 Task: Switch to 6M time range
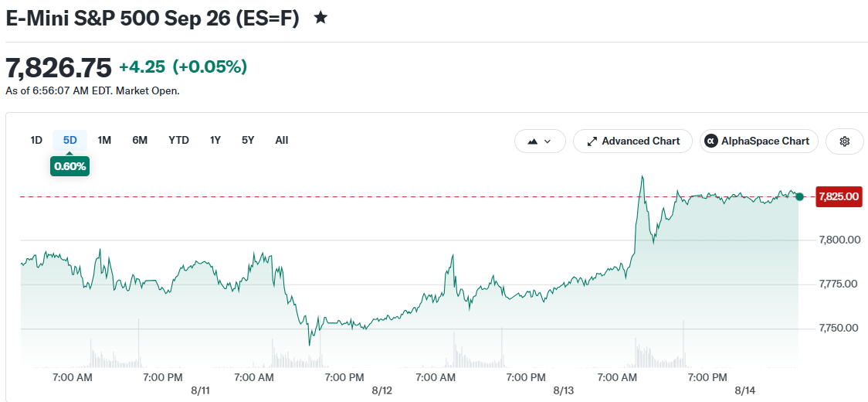coord(140,140)
